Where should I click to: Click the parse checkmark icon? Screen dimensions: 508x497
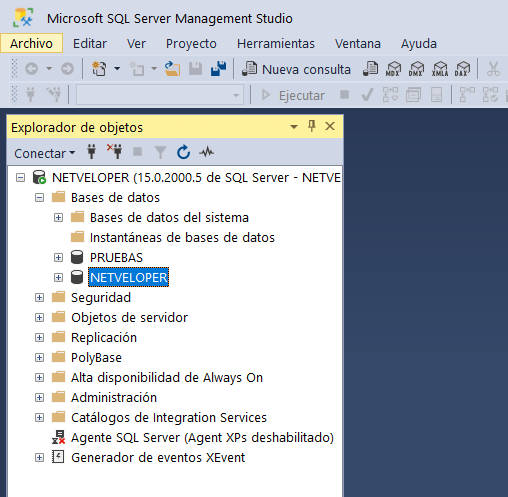(x=367, y=95)
